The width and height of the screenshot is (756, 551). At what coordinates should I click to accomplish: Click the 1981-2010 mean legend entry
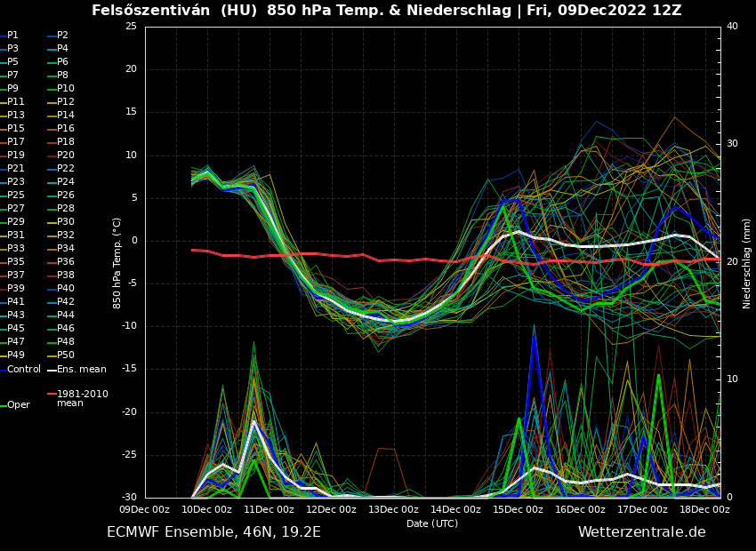click(82, 398)
